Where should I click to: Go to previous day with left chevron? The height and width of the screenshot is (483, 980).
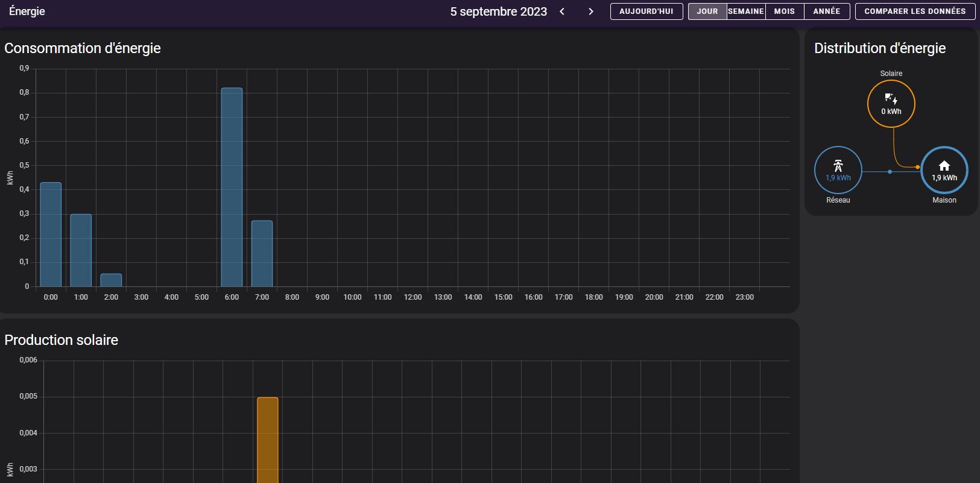click(x=562, y=11)
